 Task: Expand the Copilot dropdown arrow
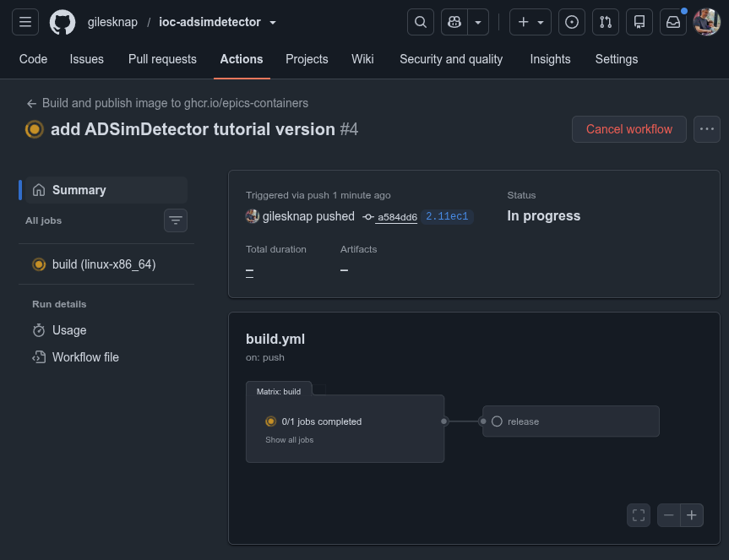pyautogui.click(x=478, y=22)
